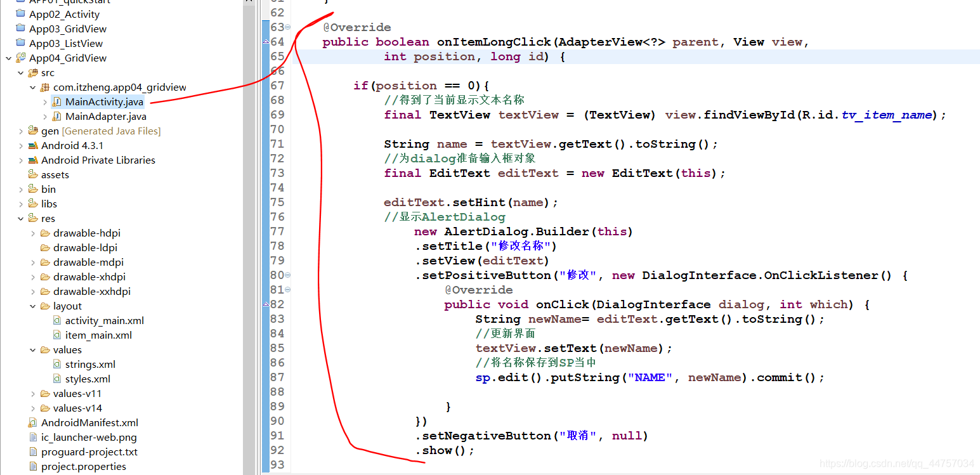Click the proguard-project.txt file icon
The width and height of the screenshot is (980, 475).
[x=33, y=452]
